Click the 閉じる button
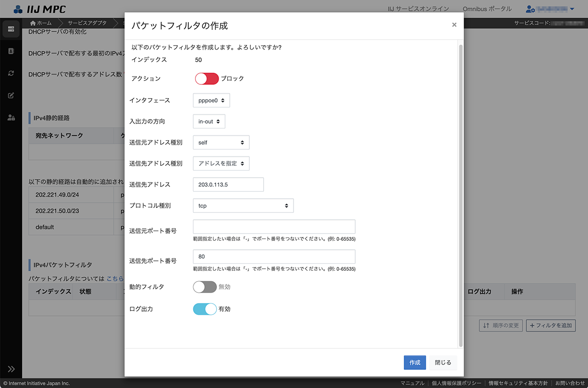The height and width of the screenshot is (388, 588). coord(443,362)
